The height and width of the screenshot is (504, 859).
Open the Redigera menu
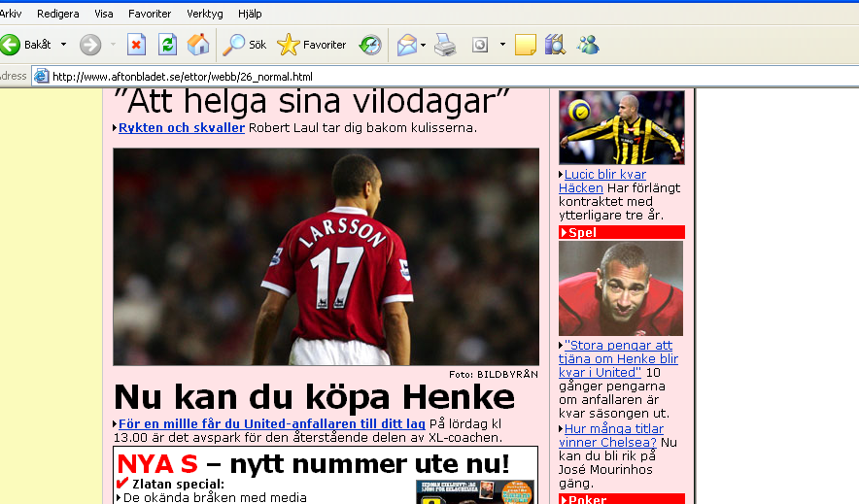coord(58,14)
